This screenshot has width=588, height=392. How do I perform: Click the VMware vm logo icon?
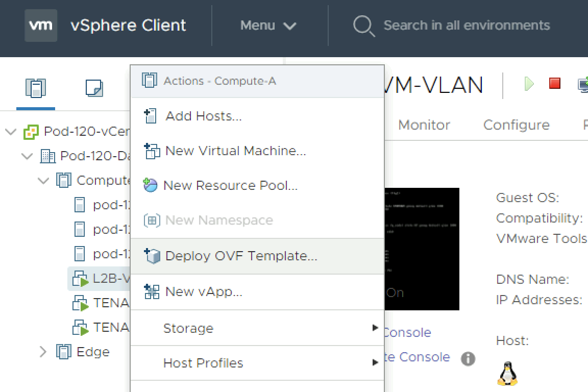[x=41, y=25]
